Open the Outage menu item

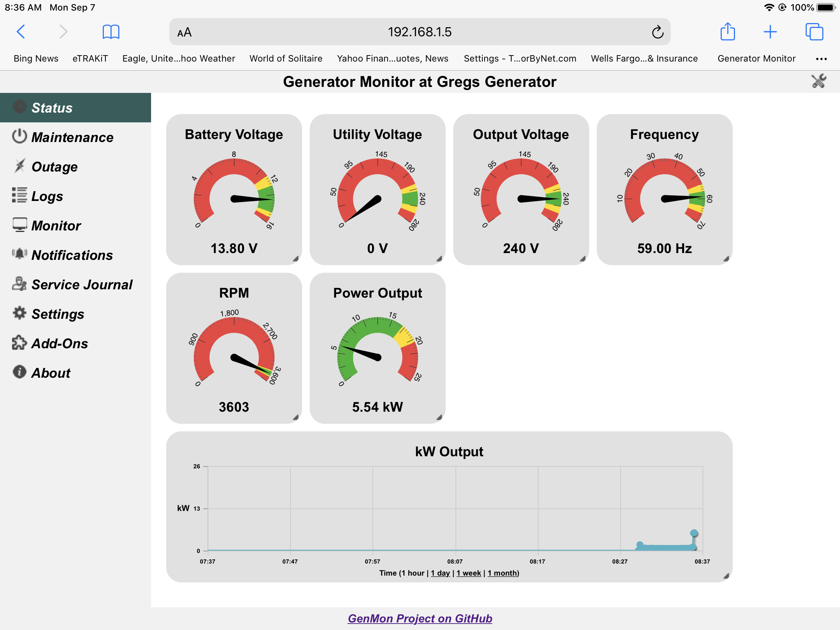[54, 167]
